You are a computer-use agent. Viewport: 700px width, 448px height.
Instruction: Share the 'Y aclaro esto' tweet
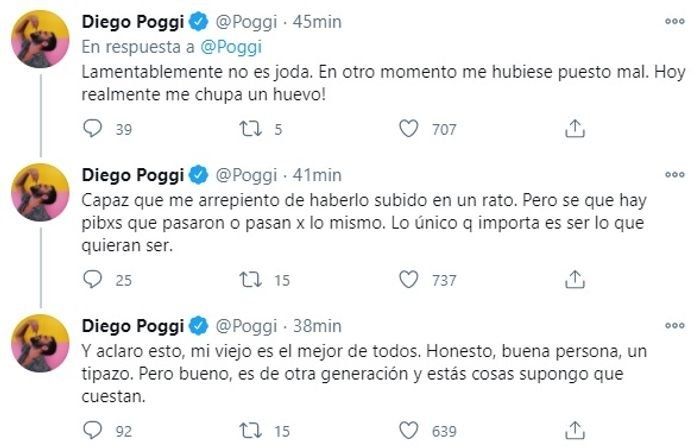575,431
